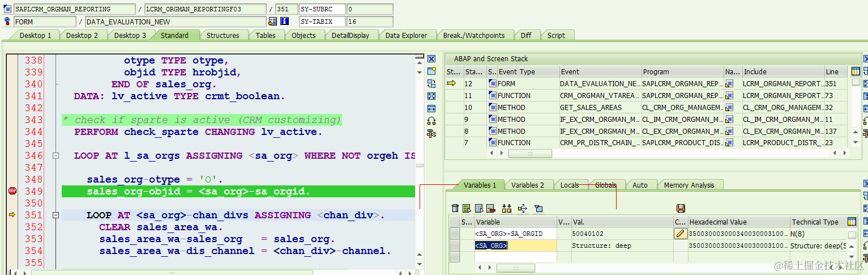
Task: Open the Objects tab
Action: point(303,35)
